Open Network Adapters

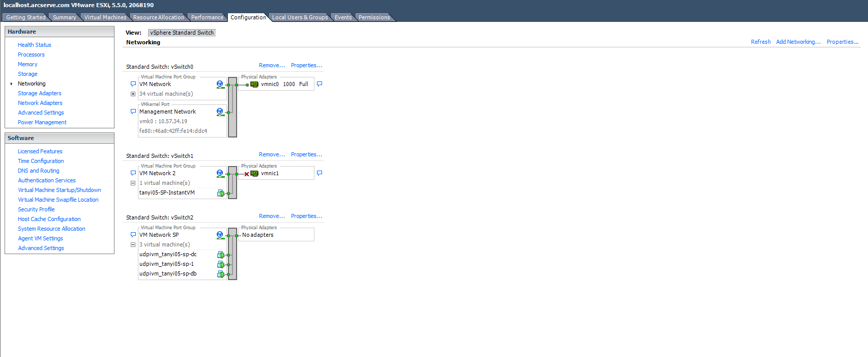click(x=40, y=103)
